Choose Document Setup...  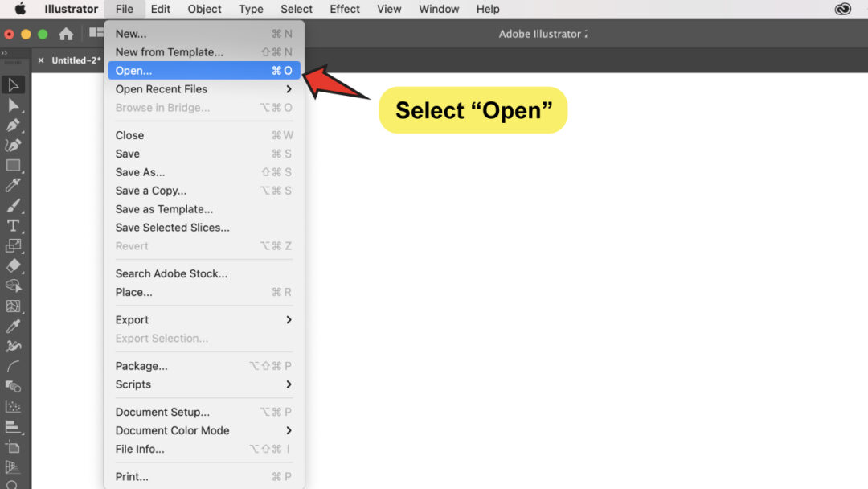point(203,412)
